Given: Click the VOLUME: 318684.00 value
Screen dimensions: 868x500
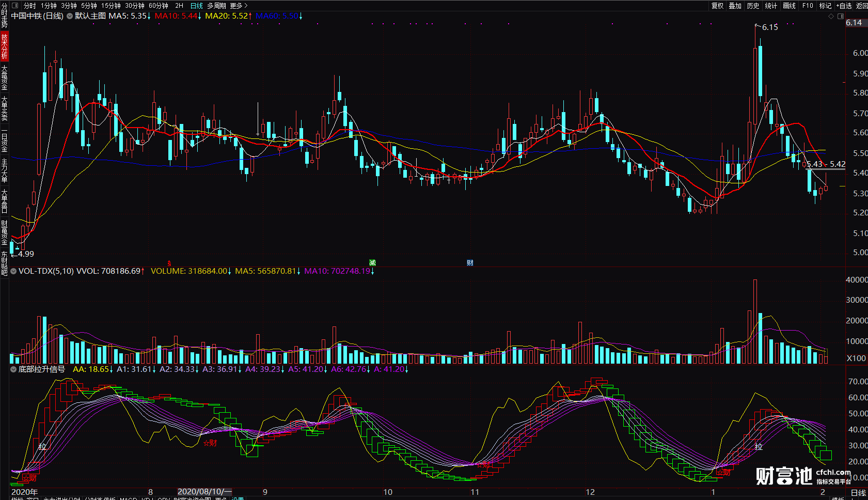Looking at the screenshot, I should [x=191, y=271].
